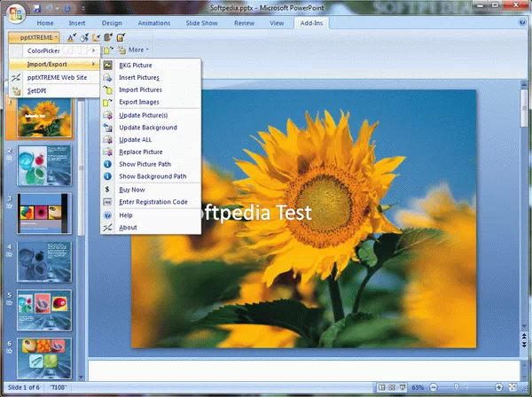Screen dimensions: 532x397
Task: Switch to the View ribbon tab
Action: (277, 23)
